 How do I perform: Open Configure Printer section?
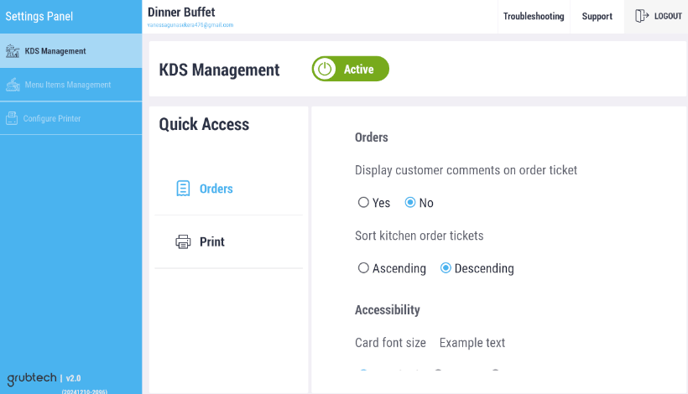click(71, 118)
